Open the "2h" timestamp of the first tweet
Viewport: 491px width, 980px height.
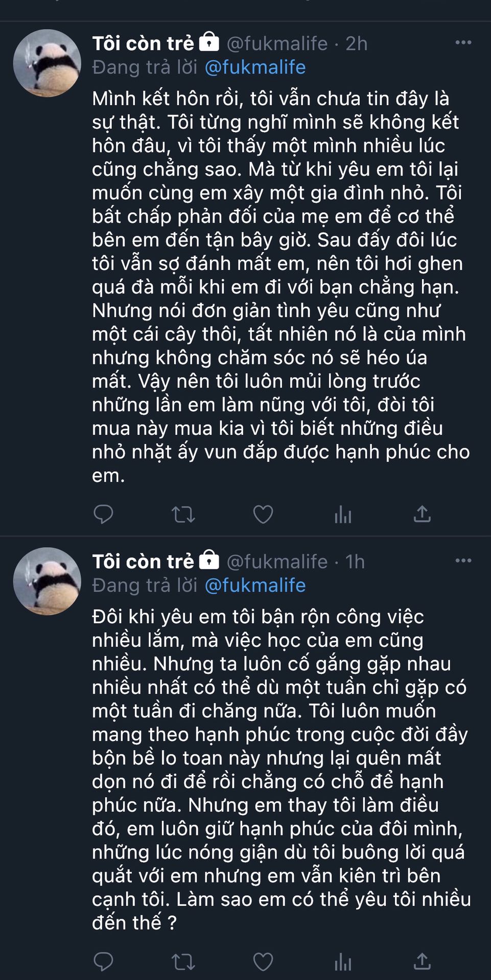tap(357, 44)
